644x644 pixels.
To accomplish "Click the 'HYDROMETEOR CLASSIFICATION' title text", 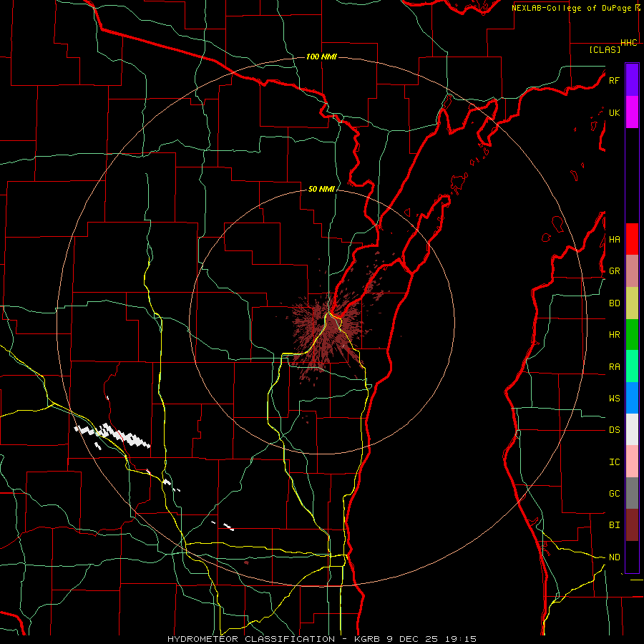I will coord(251,639).
